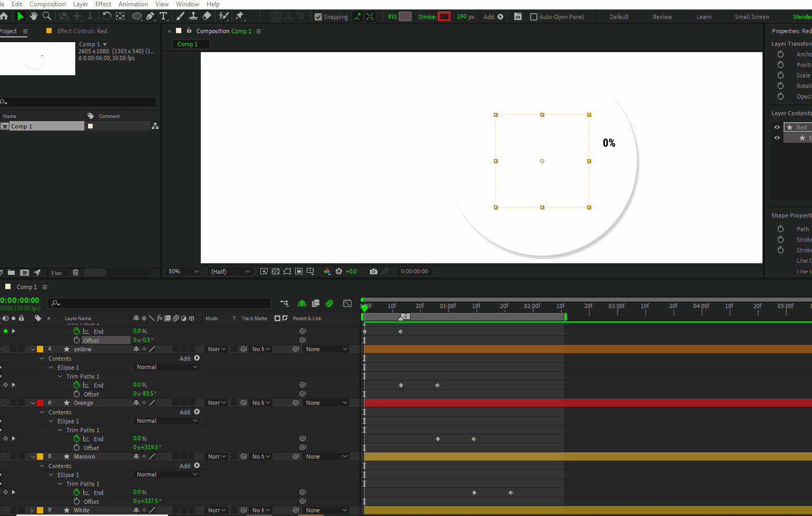Toggle the stopwatch for yellow layer End
This screenshot has width=812, height=516.
click(x=77, y=385)
